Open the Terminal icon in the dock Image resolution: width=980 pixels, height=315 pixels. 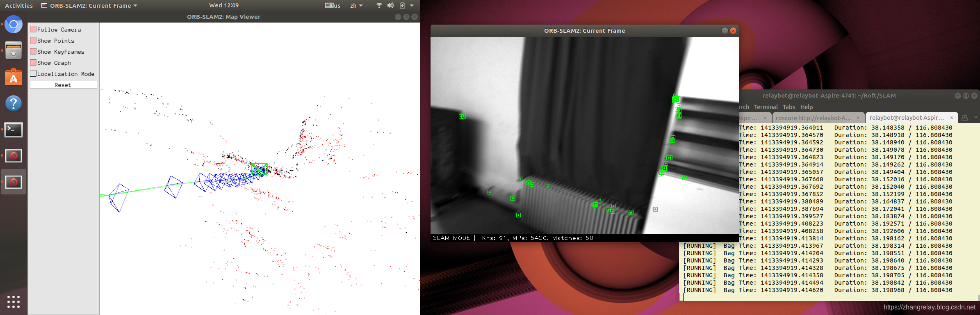(14, 130)
